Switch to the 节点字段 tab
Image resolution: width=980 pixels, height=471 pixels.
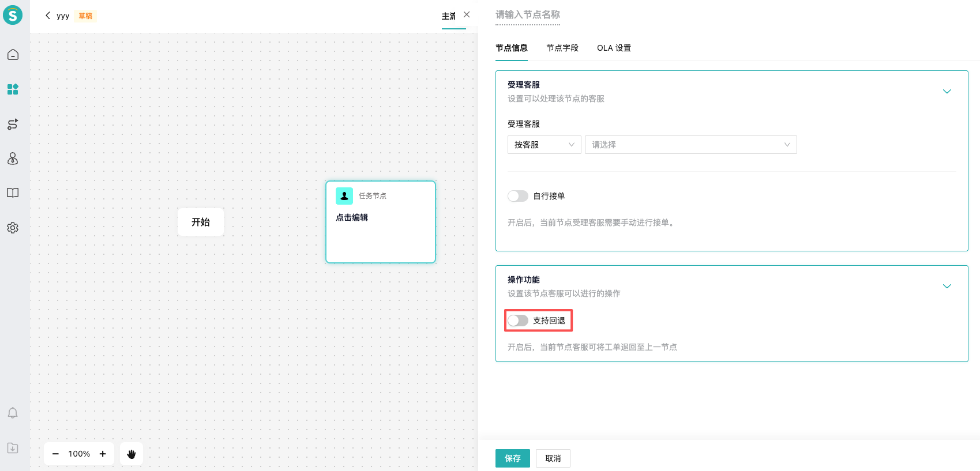tap(562, 48)
